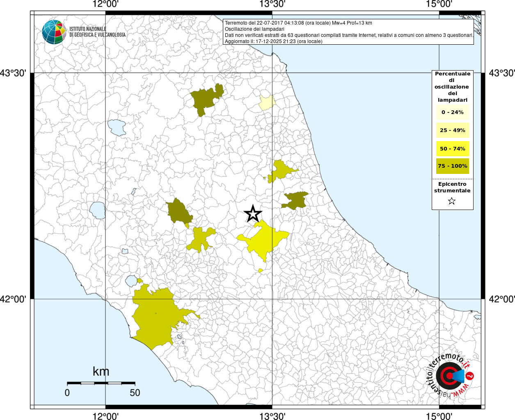This screenshot has width=515, height=420.
Task: Click the INGV globe logo
Action: (x=54, y=32)
